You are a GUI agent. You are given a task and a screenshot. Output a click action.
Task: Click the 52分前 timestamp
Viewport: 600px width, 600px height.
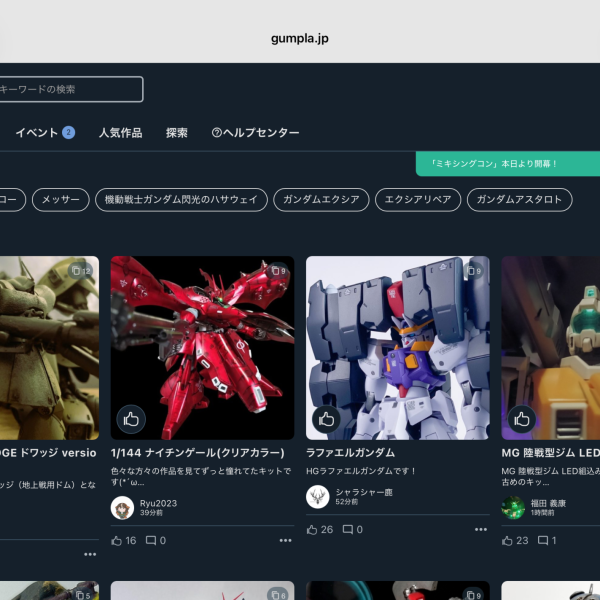[x=347, y=502]
